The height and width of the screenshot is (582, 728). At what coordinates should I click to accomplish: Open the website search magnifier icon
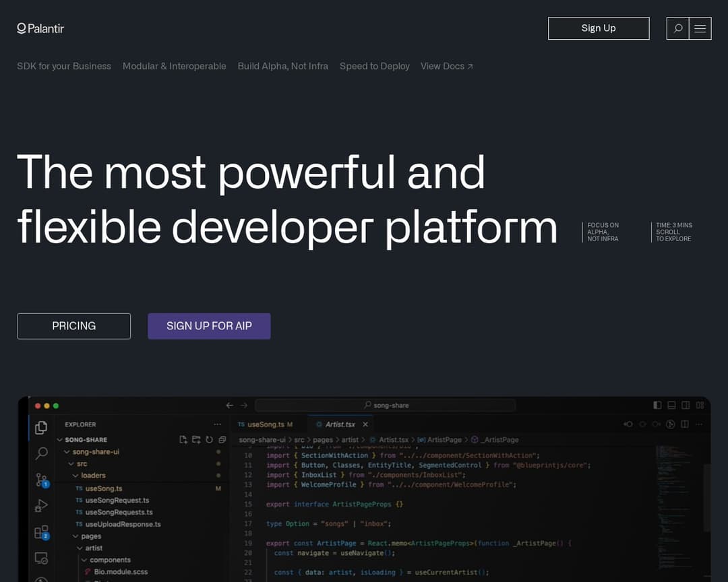click(677, 28)
